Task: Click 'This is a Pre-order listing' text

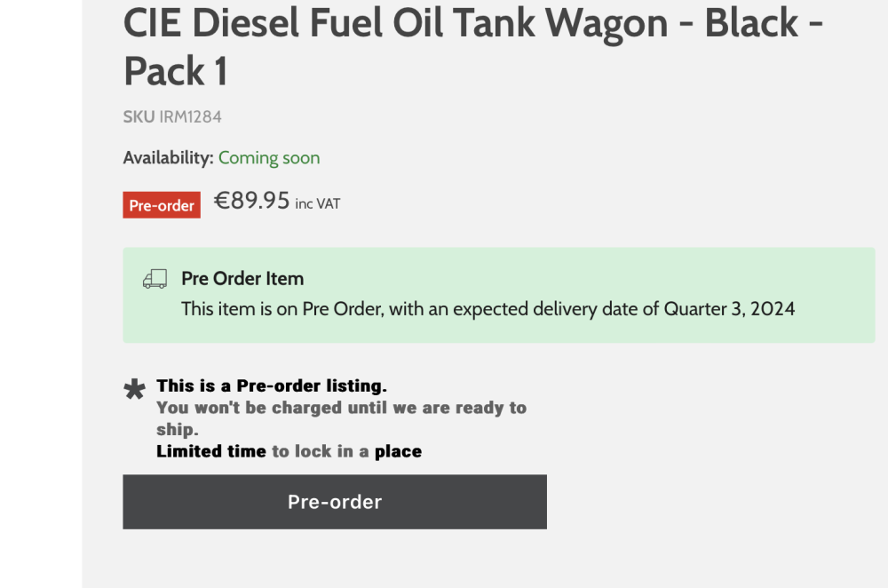Action: pos(272,386)
